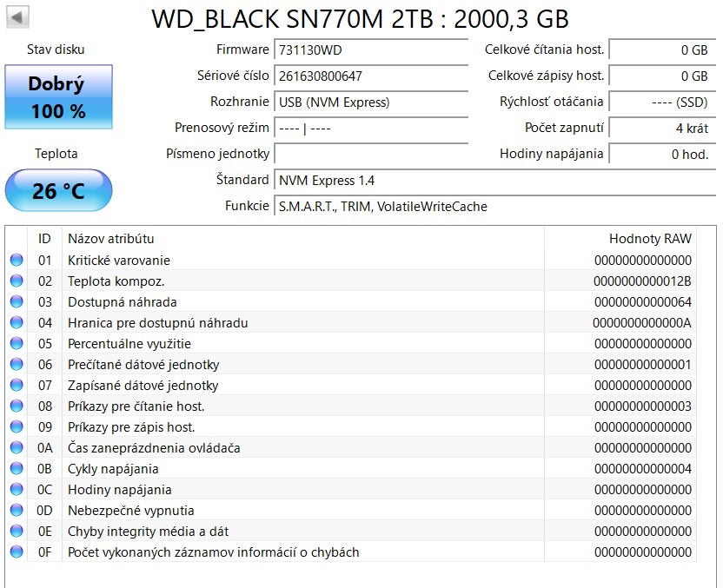
Task: Click RAW value 0000000000000A
Action: pos(642,323)
